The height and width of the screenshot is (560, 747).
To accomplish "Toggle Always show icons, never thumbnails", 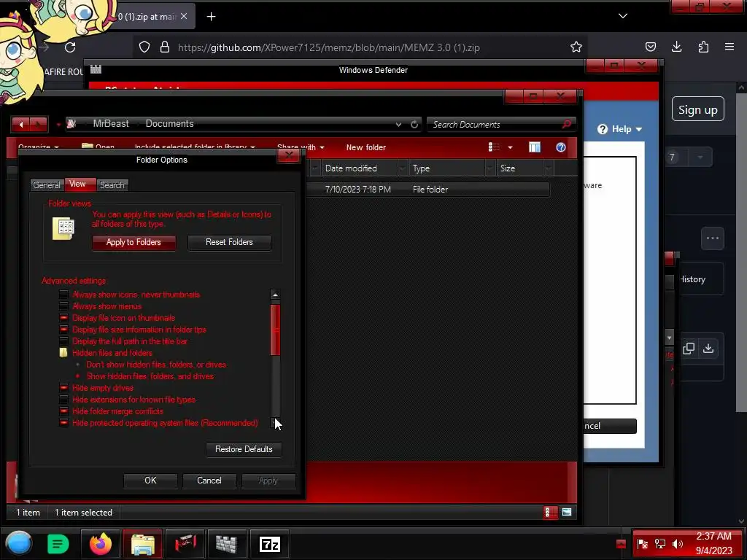I will (x=63, y=295).
